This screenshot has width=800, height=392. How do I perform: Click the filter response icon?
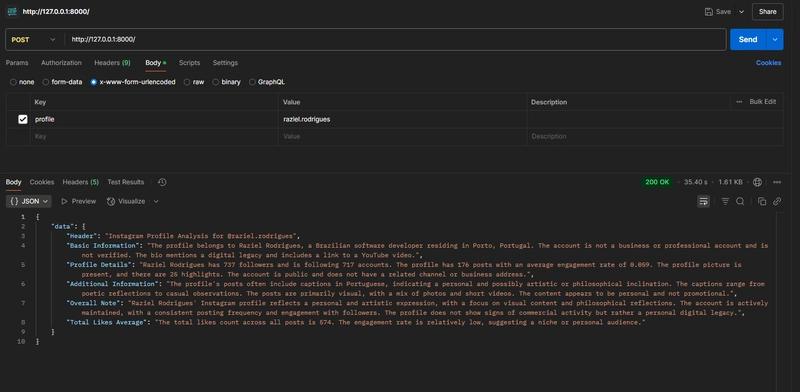[725, 202]
